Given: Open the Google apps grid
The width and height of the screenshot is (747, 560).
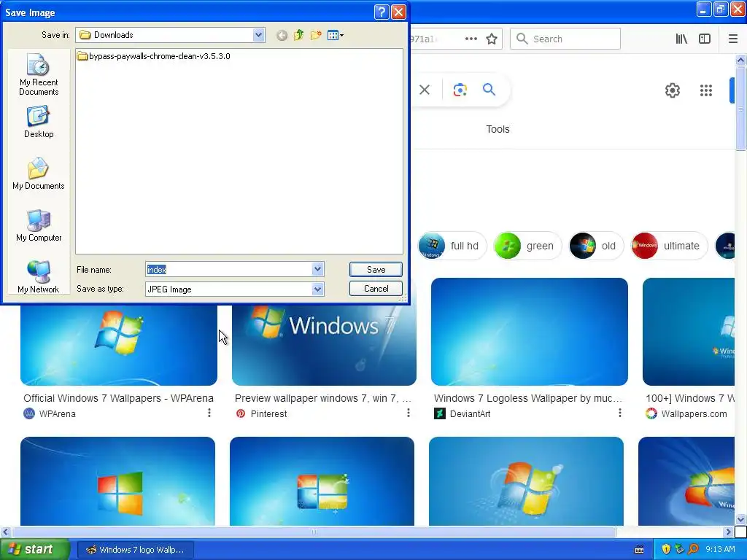Looking at the screenshot, I should click(x=706, y=90).
